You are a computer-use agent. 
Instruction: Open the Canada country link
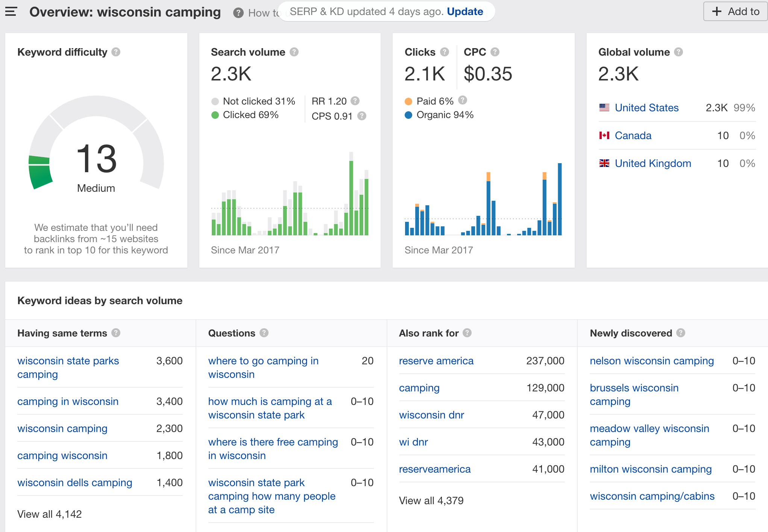tap(633, 136)
